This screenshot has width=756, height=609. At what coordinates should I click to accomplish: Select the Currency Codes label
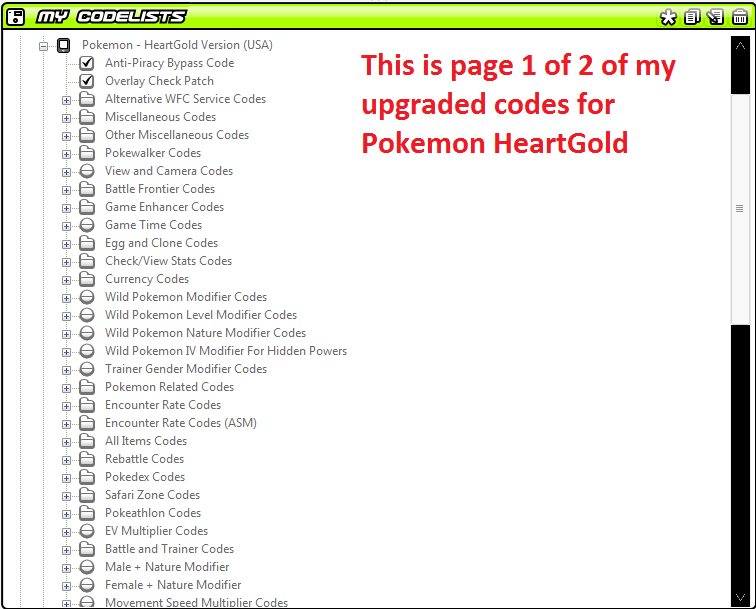147,279
